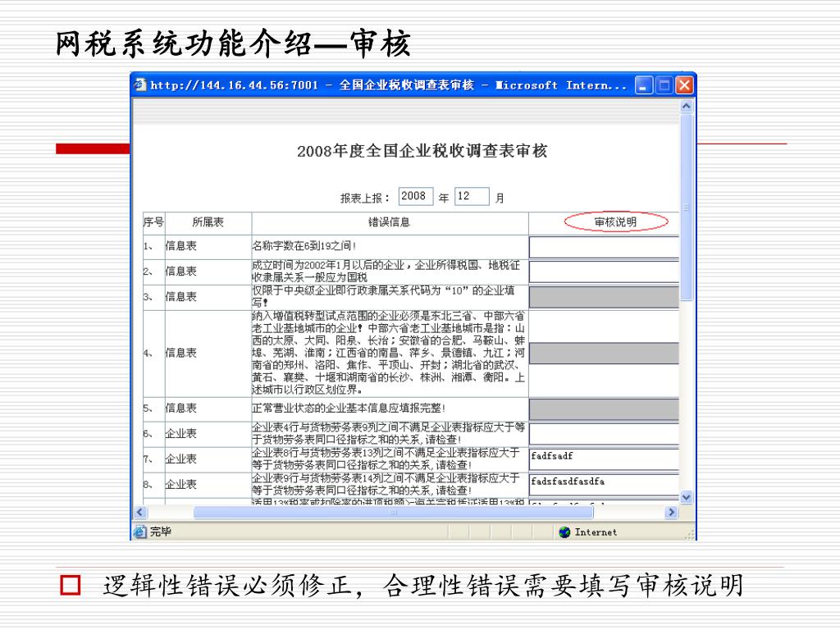Click the greyed 审核说明 field in row 3
840x630 pixels.
[605, 297]
